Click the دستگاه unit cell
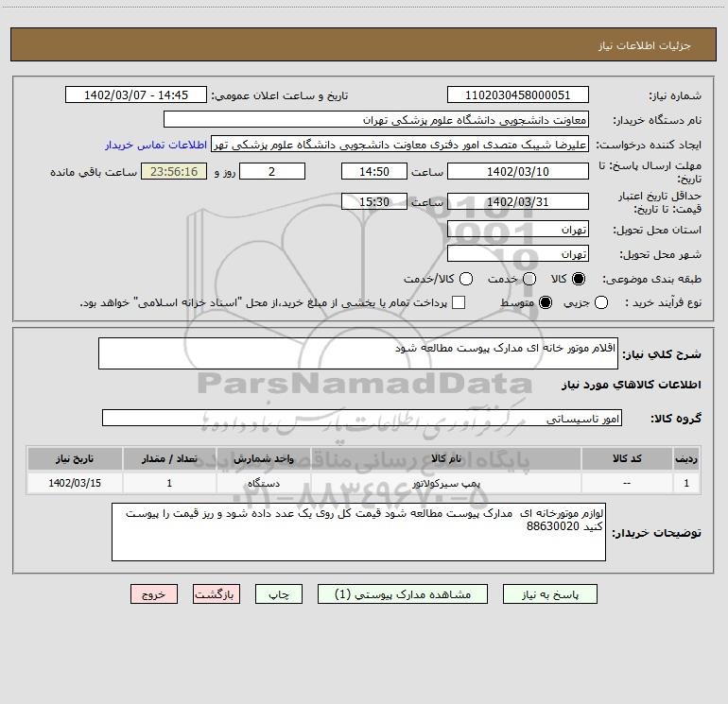This screenshot has height=704, width=728. [x=263, y=483]
